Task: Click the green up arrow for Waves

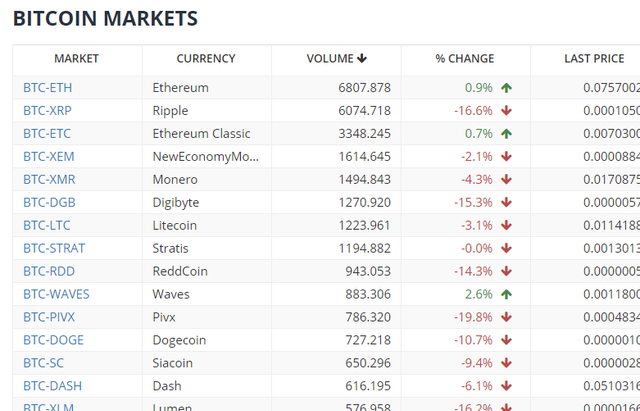Action: point(507,294)
